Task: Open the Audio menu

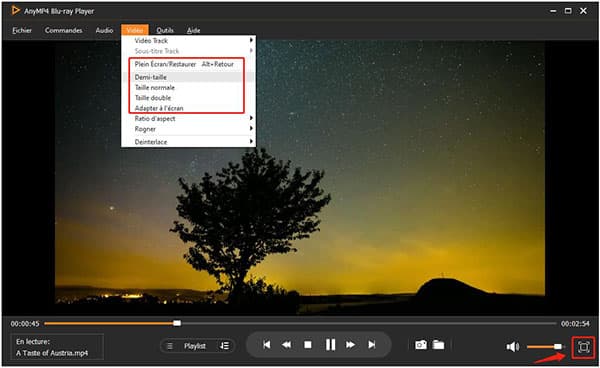Action: (104, 30)
